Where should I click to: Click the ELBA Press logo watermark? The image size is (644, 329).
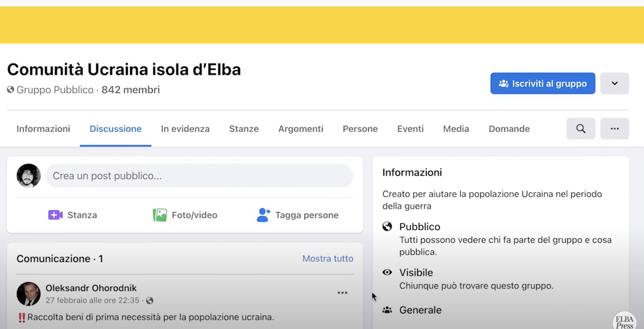[624, 322]
